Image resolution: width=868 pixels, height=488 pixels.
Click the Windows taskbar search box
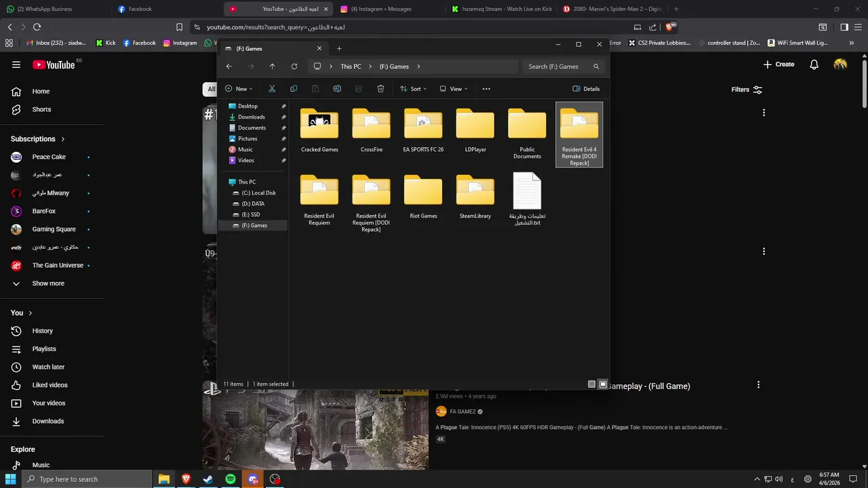point(87,479)
